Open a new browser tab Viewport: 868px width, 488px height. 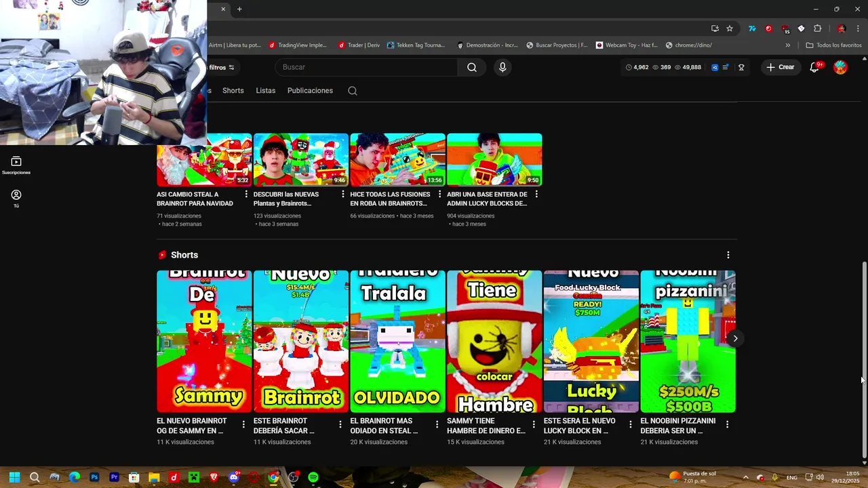pos(239,9)
